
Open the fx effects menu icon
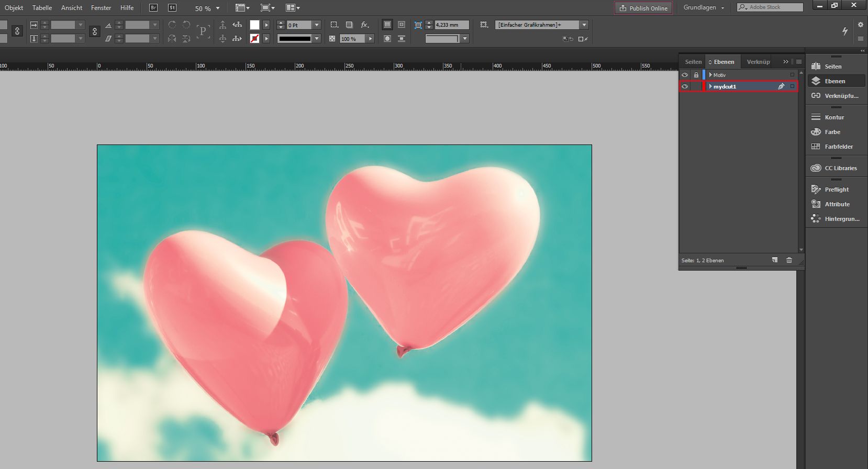[365, 25]
